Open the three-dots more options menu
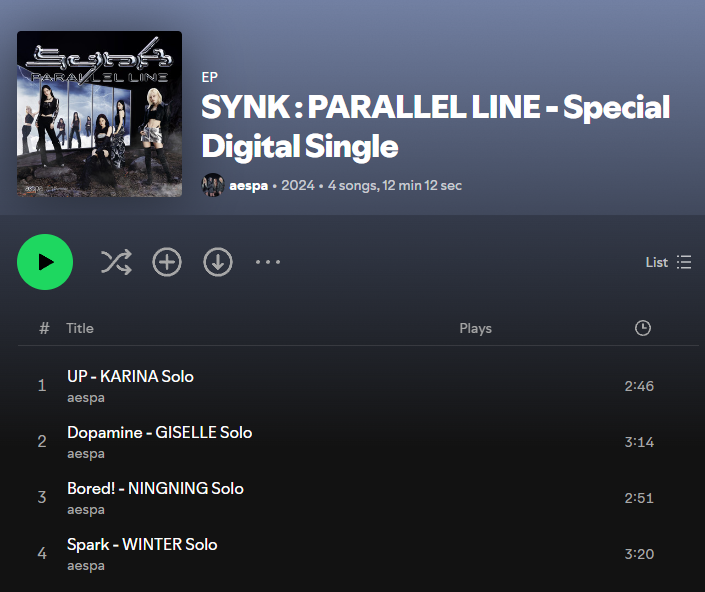The width and height of the screenshot is (705, 592). click(x=268, y=262)
